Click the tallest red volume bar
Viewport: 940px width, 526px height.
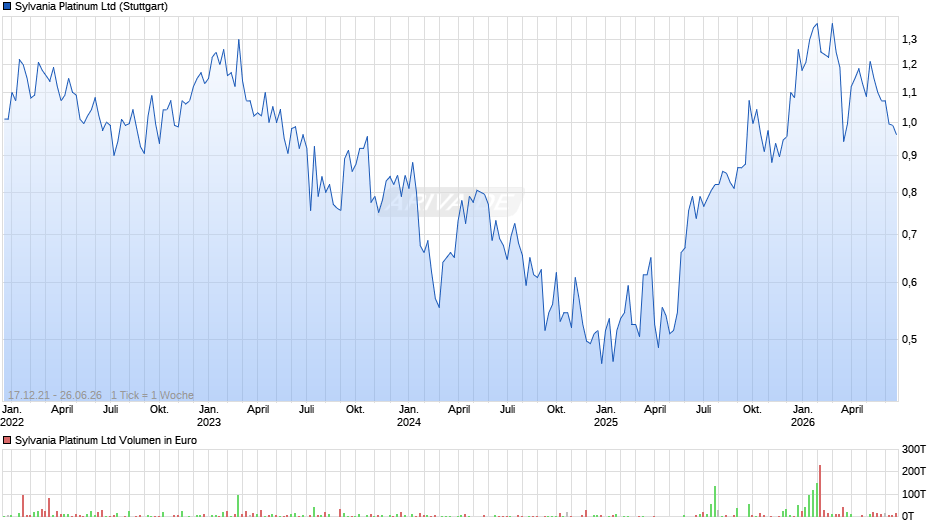[x=820, y=491]
